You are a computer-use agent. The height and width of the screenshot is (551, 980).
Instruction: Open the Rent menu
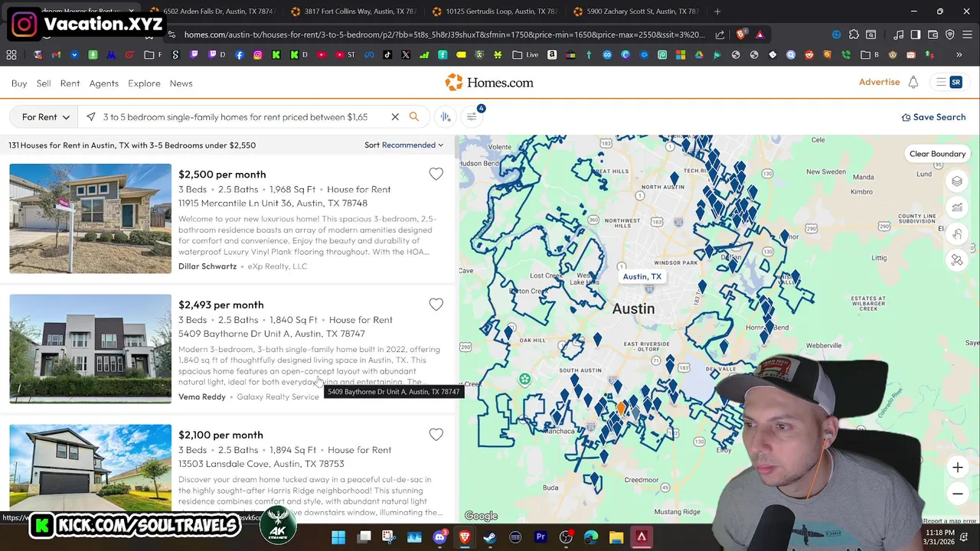click(70, 83)
